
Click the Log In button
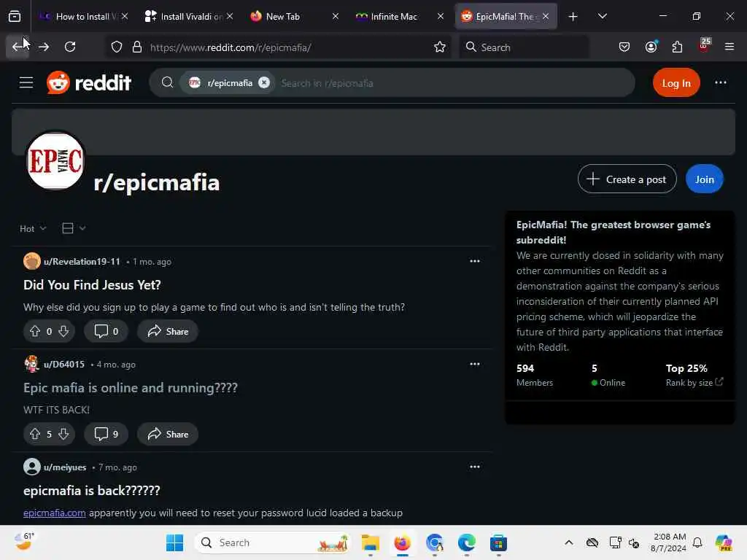[676, 83]
